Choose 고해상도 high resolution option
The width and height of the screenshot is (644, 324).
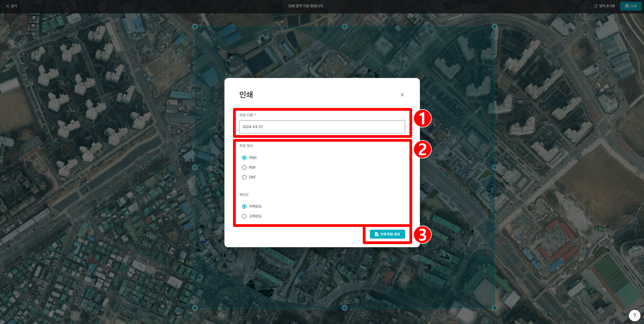coord(244,216)
